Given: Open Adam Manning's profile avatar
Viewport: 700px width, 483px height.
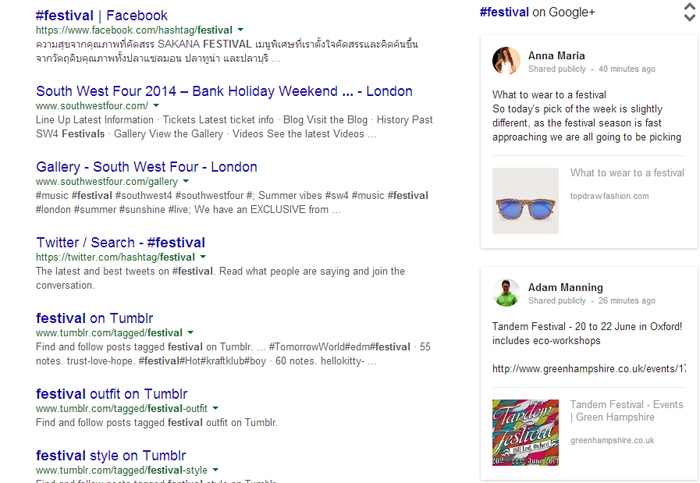Looking at the screenshot, I should tap(506, 291).
